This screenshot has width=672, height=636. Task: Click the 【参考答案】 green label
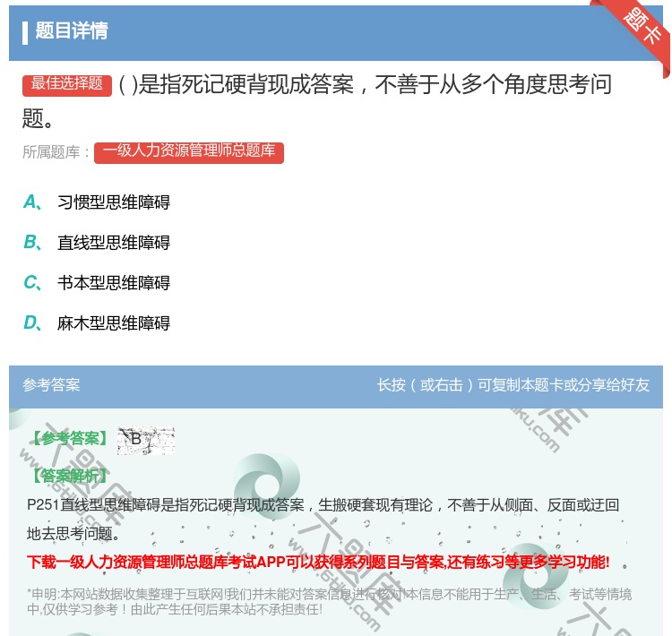tap(70, 438)
